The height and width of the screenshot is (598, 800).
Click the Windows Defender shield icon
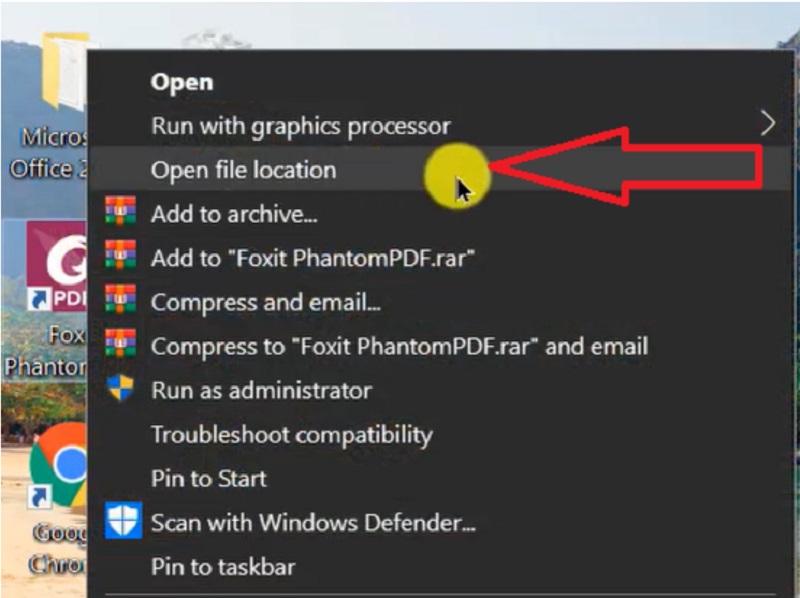coord(123,520)
